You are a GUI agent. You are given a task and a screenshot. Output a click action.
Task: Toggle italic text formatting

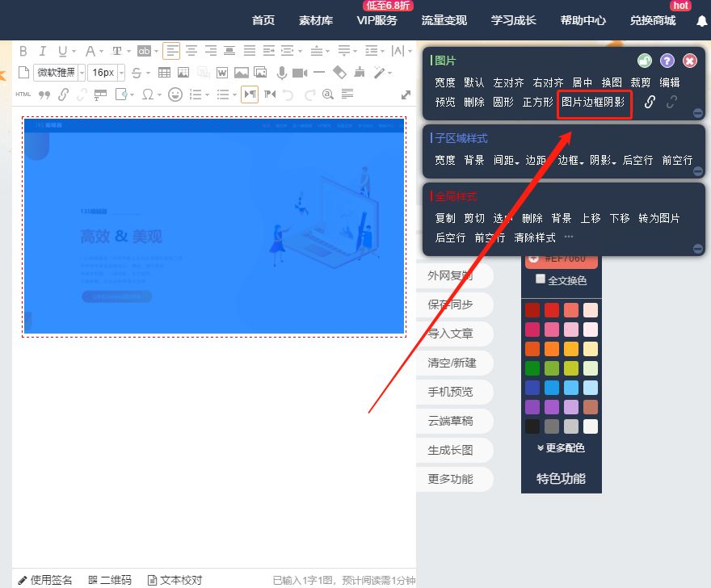coord(42,50)
